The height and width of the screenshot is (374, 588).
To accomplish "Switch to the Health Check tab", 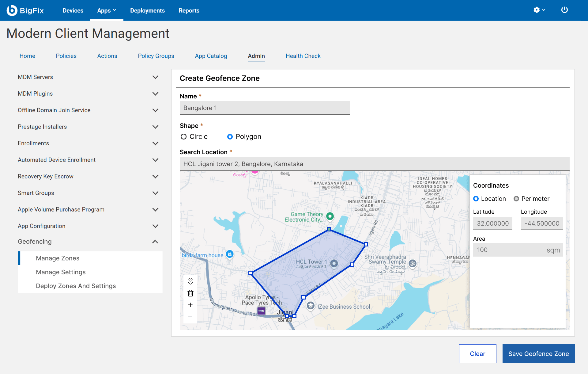I will [303, 56].
